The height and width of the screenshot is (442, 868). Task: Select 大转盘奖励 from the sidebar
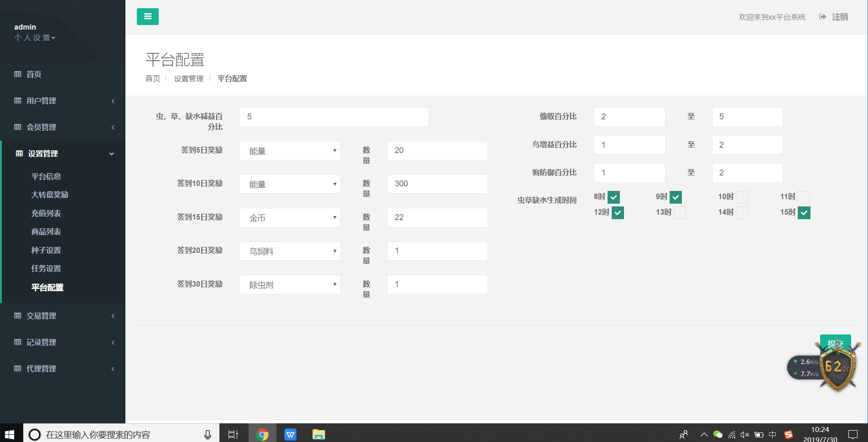pyautogui.click(x=50, y=195)
